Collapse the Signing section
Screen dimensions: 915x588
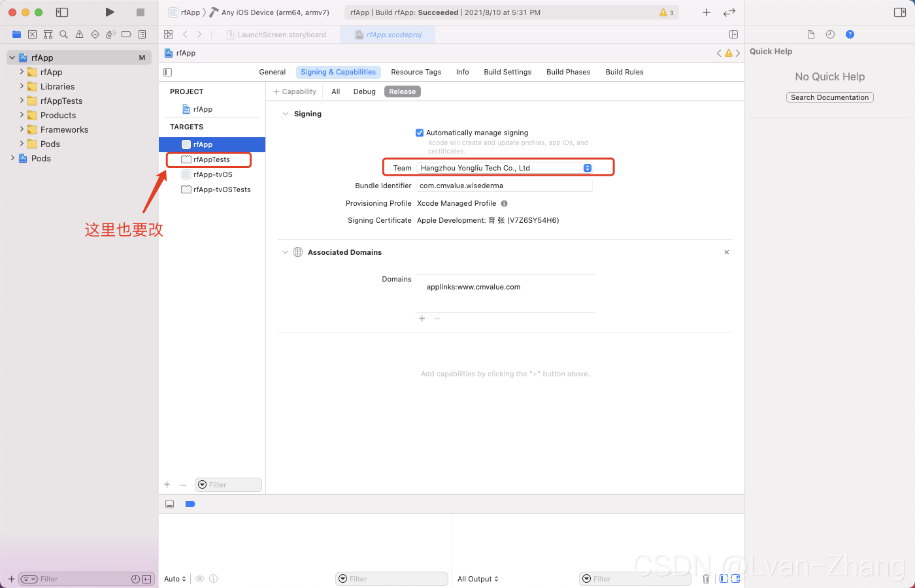coord(285,114)
